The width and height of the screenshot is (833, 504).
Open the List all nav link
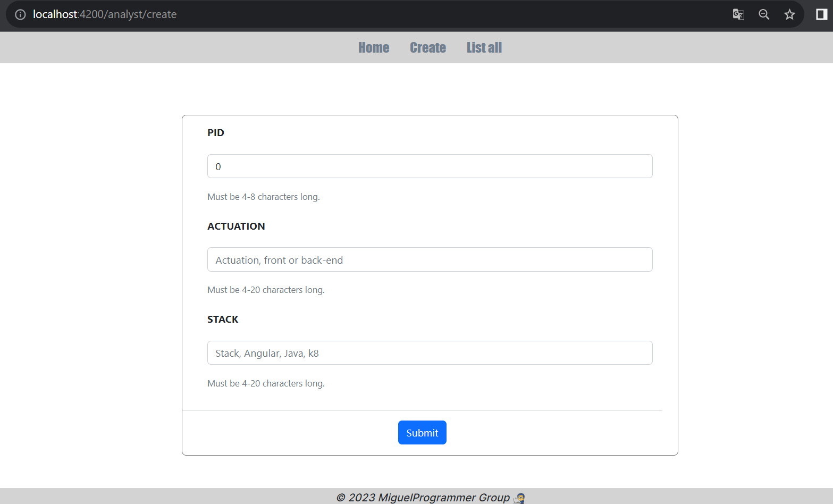[x=484, y=48]
